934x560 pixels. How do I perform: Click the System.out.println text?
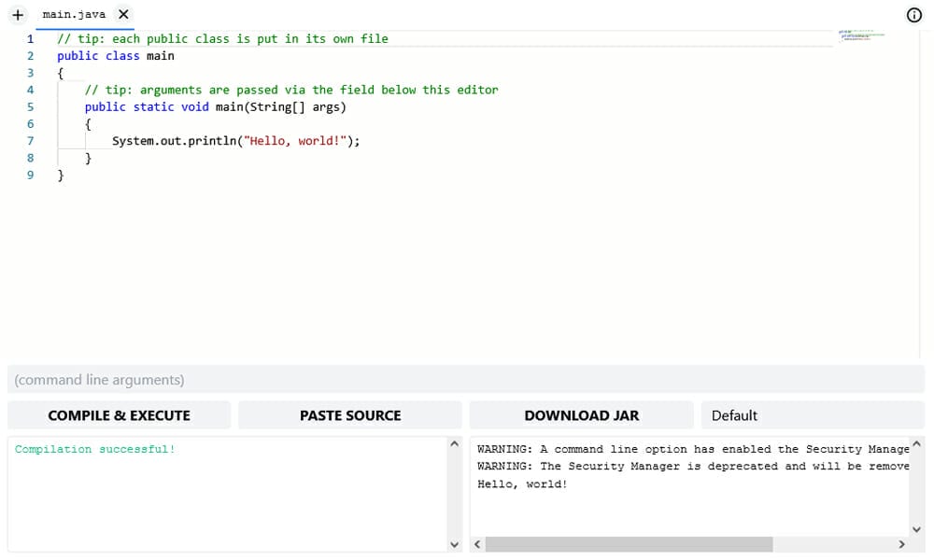pyautogui.click(x=174, y=141)
